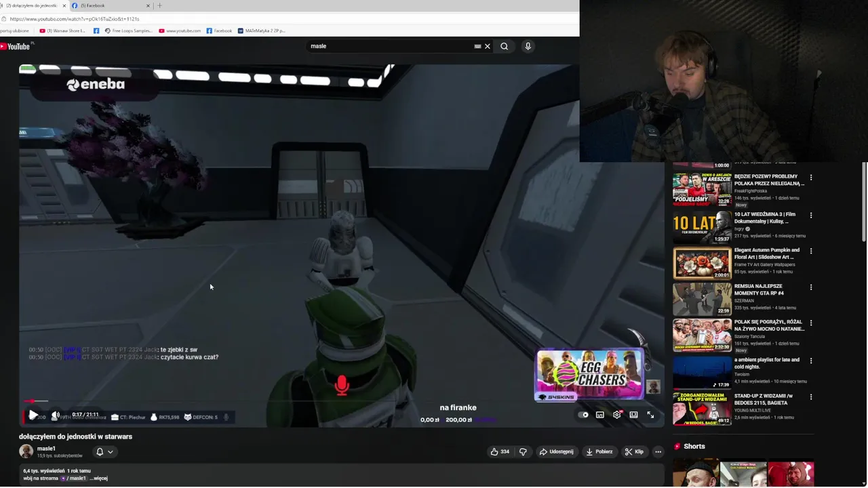Focus the YouTube search field

390,46
